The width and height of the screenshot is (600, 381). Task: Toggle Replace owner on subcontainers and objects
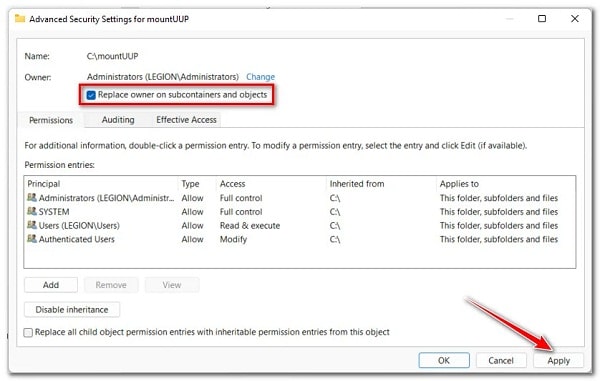(91, 95)
